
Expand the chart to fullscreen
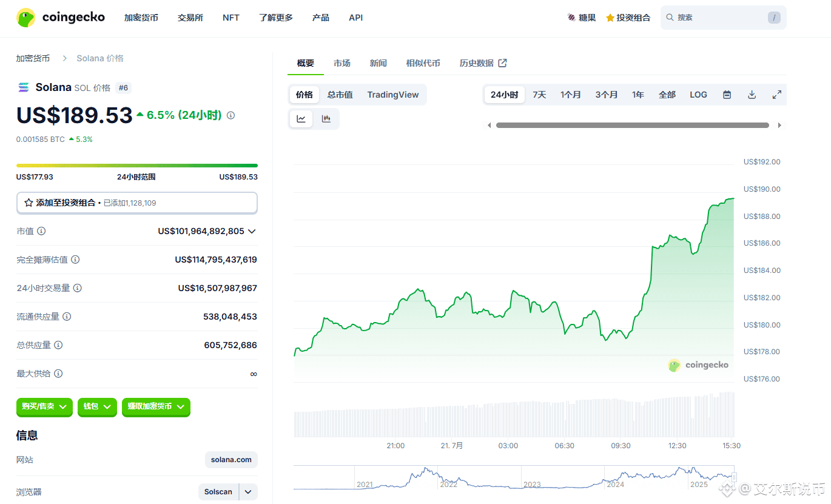point(776,95)
